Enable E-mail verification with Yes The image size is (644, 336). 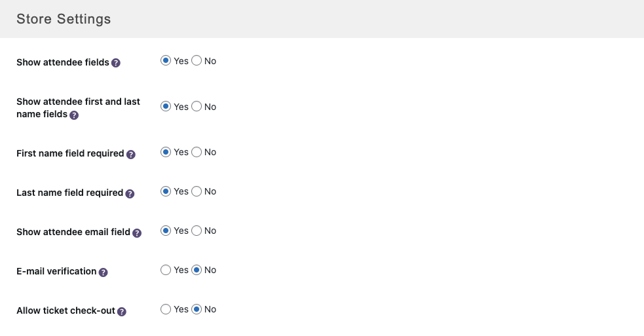pos(166,270)
